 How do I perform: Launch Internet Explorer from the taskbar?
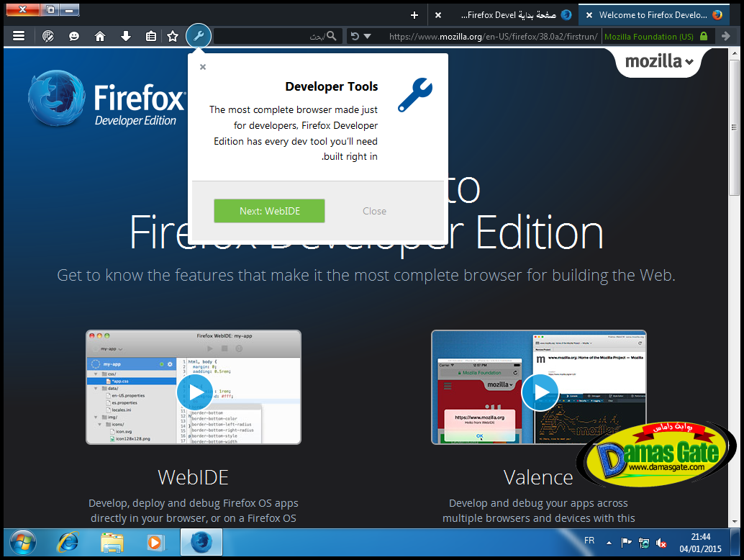tap(68, 543)
